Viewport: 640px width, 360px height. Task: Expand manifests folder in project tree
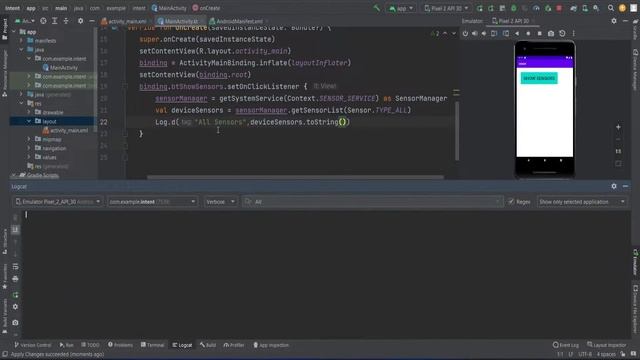pyautogui.click(x=21, y=41)
